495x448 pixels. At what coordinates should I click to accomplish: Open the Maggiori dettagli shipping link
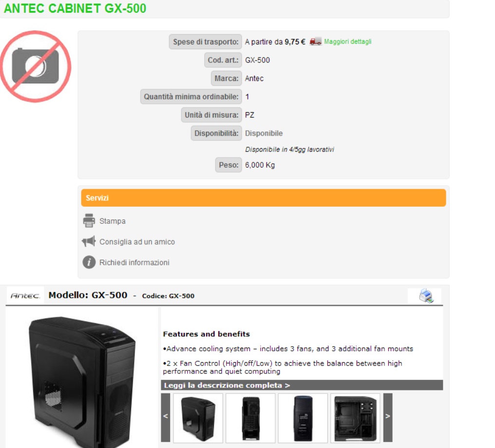click(x=347, y=42)
